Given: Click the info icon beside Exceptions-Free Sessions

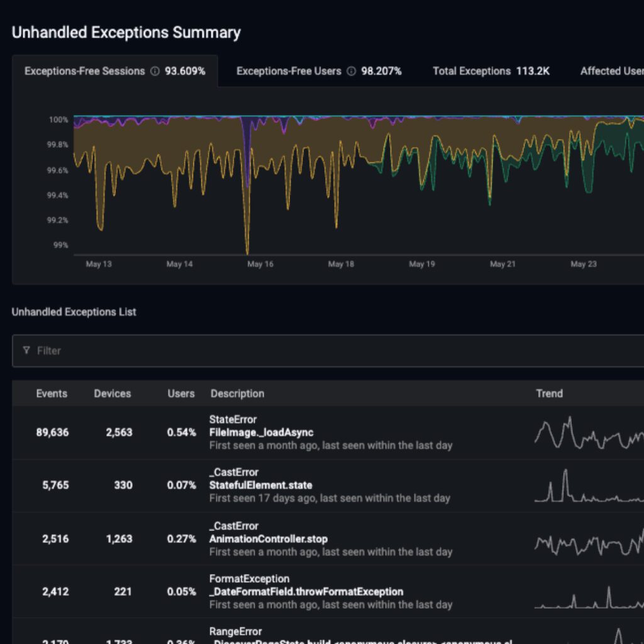Looking at the screenshot, I should 155,71.
